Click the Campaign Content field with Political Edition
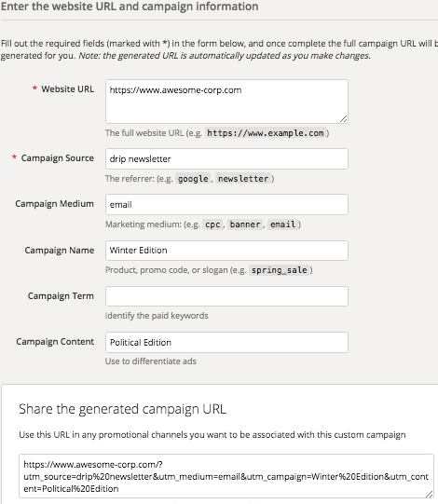 coord(226,342)
